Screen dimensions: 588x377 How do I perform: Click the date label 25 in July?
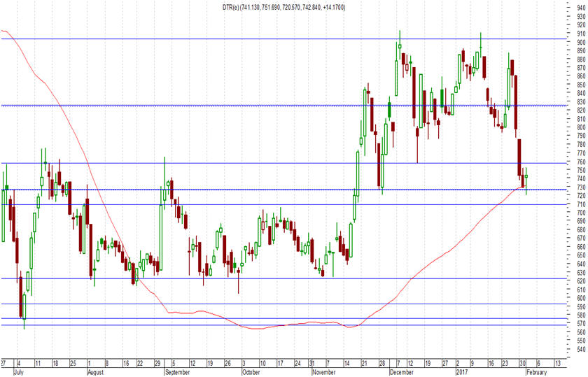pos(73,363)
